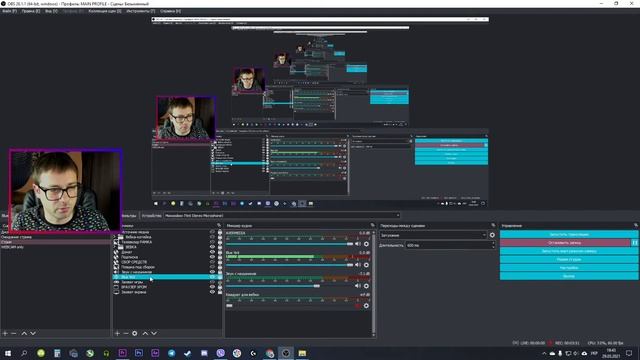Open Adobe After Effects from the taskbar
The height and width of the screenshot is (360, 640).
(155, 353)
